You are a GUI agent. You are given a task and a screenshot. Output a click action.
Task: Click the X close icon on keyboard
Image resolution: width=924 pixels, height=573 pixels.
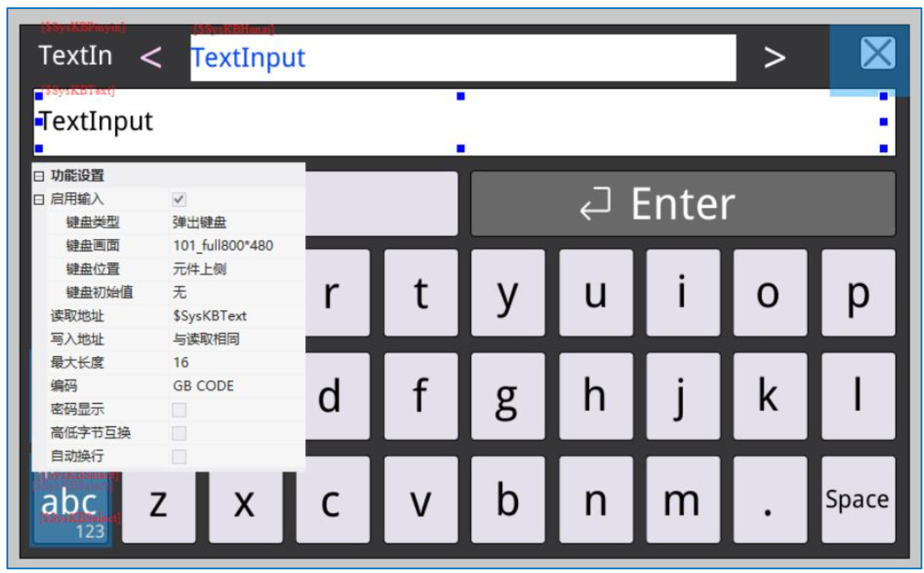tap(877, 53)
